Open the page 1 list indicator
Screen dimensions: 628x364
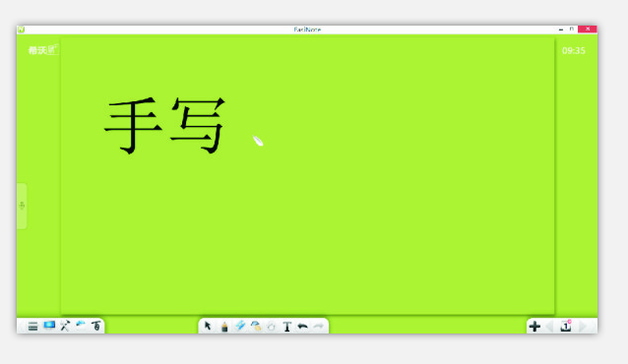coord(566,326)
